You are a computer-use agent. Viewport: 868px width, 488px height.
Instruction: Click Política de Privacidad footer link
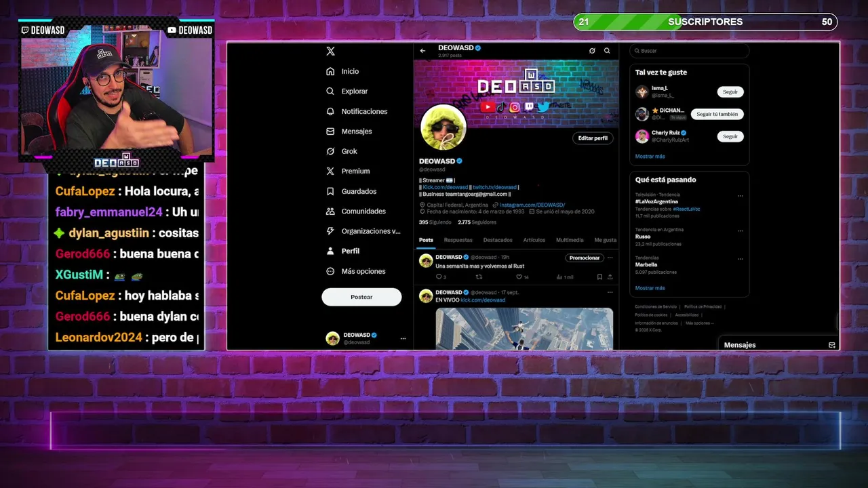coord(703,307)
